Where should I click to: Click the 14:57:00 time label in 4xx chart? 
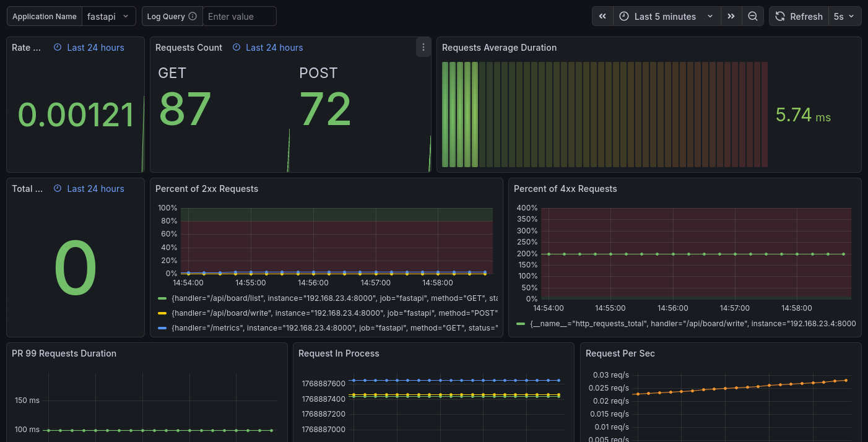(x=735, y=308)
